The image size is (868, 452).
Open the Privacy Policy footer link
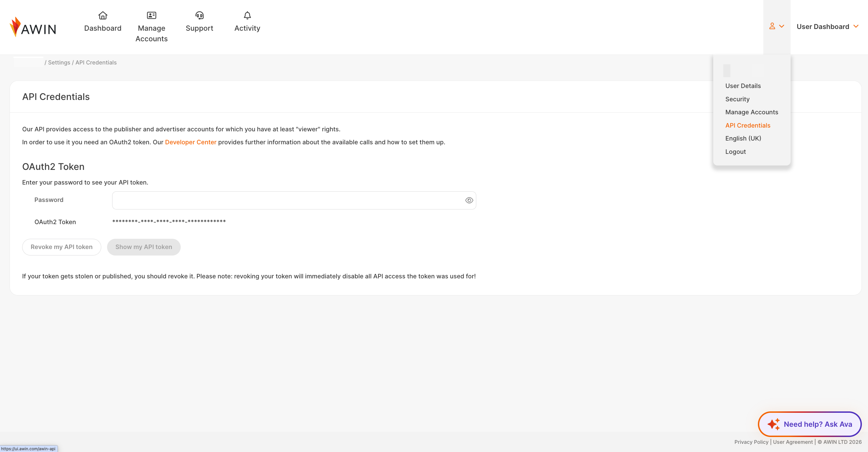751,442
